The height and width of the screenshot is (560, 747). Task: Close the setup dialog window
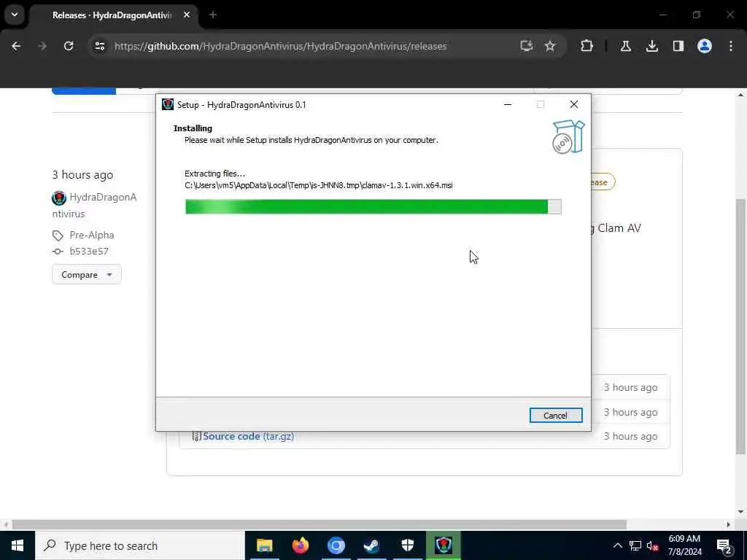pyautogui.click(x=573, y=104)
